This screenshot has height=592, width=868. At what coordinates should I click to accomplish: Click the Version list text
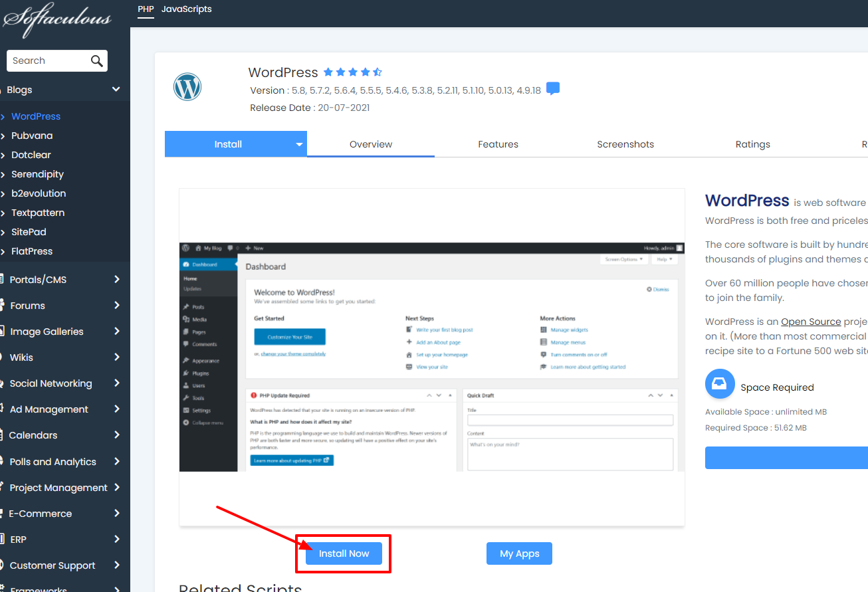(x=395, y=90)
